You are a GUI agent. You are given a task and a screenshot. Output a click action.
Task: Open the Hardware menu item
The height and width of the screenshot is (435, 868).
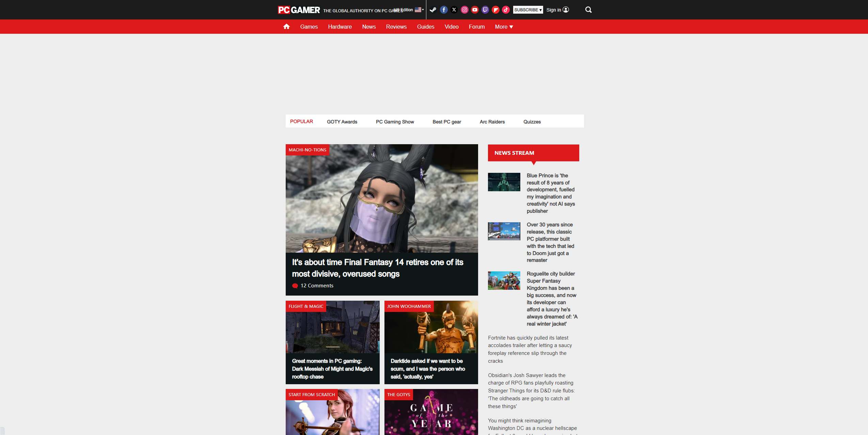click(x=340, y=27)
